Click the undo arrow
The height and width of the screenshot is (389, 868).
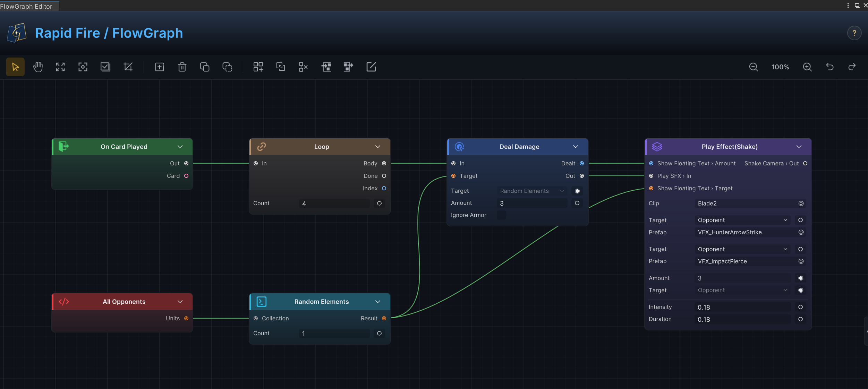(830, 67)
